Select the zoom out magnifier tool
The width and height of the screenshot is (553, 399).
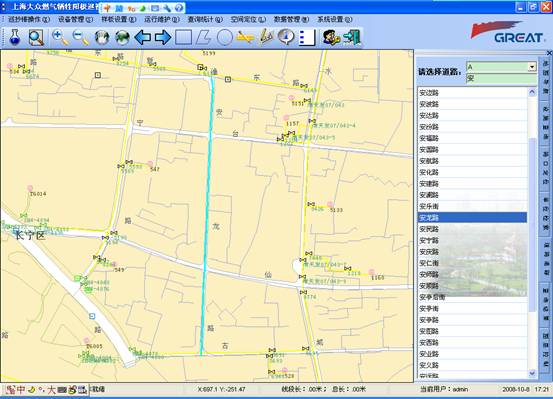click(81, 37)
